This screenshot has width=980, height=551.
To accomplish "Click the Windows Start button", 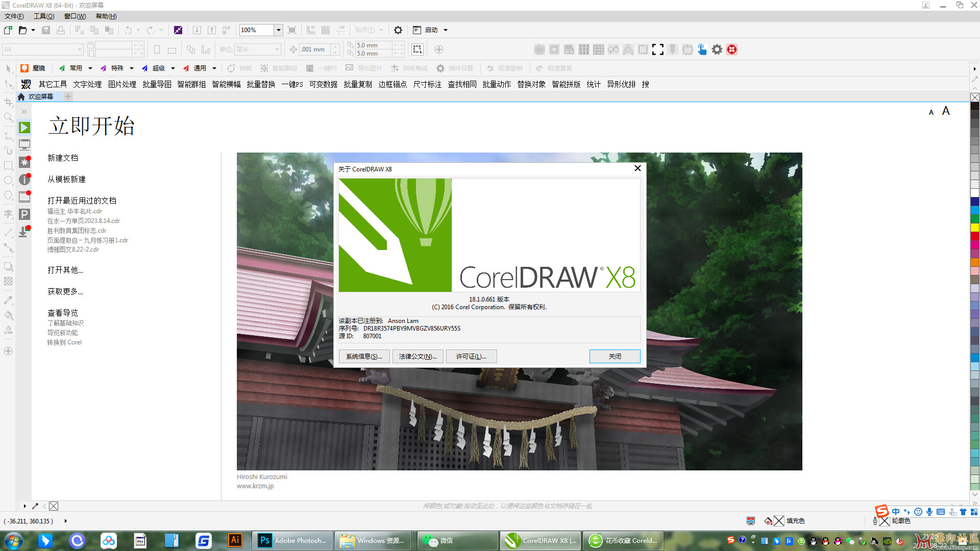I will click(14, 540).
